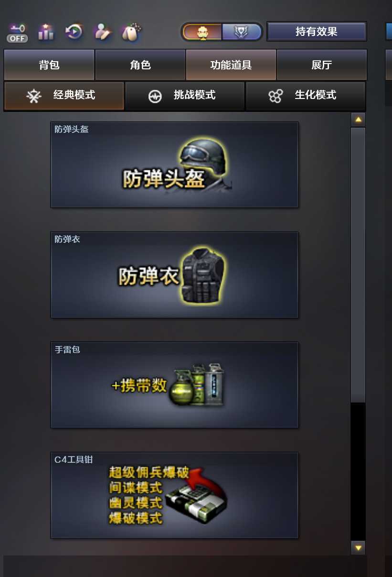Screen dimensions: 392x577
Task: Choose the 防弹衣 vest item
Action: coord(175,275)
